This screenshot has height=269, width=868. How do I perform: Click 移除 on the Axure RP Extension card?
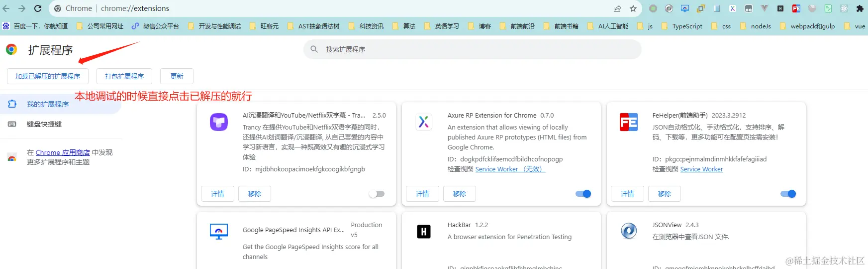tap(460, 194)
